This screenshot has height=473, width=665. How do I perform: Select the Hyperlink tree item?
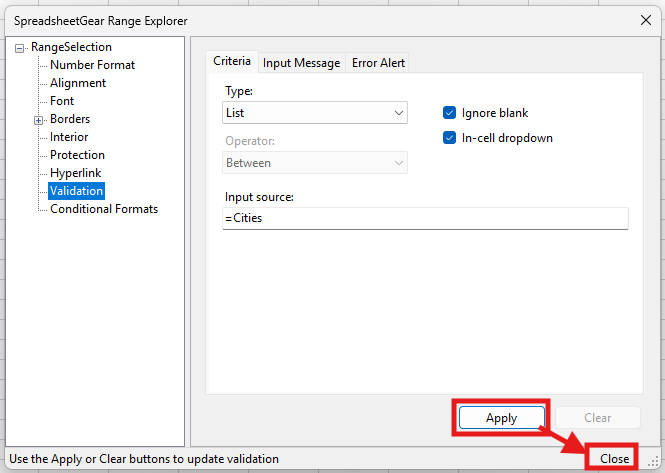point(75,173)
